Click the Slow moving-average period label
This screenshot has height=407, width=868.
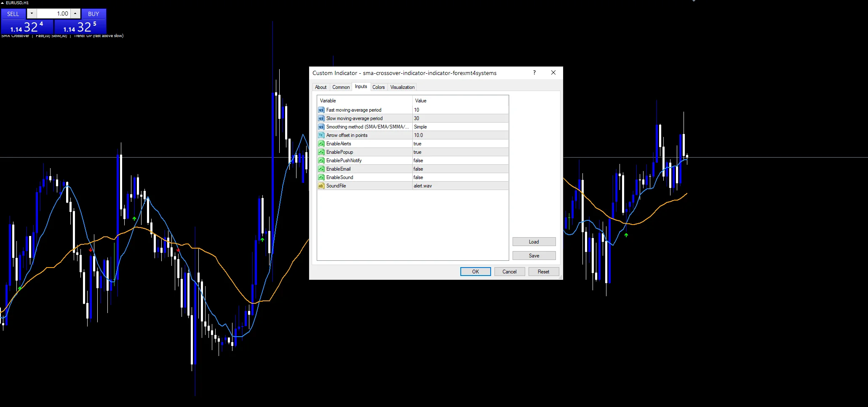354,118
